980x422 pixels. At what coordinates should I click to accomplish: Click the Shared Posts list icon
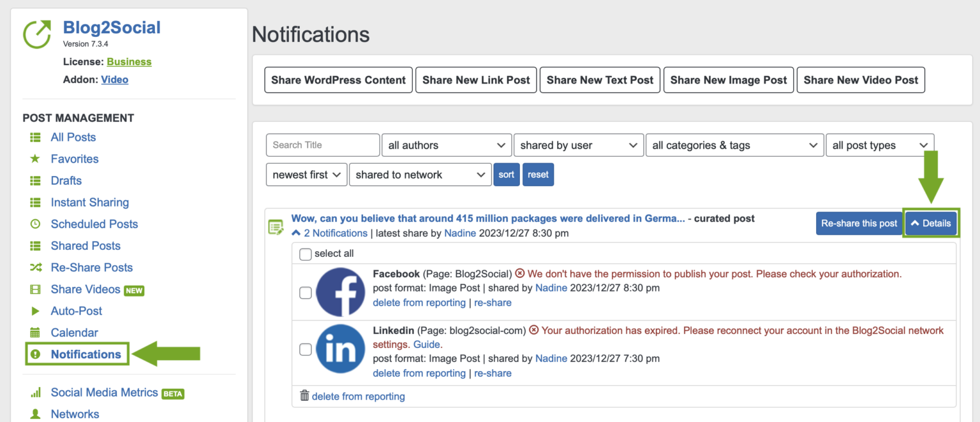(x=36, y=246)
